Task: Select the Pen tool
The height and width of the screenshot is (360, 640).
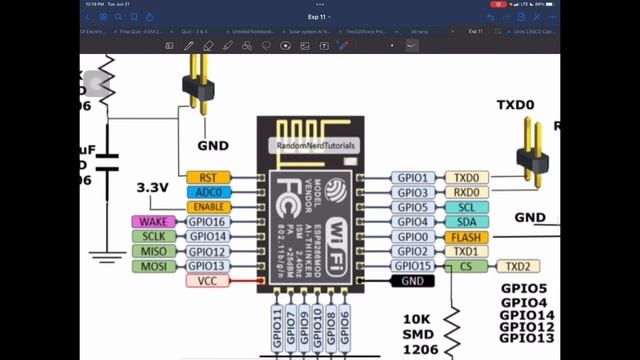Action: point(189,46)
